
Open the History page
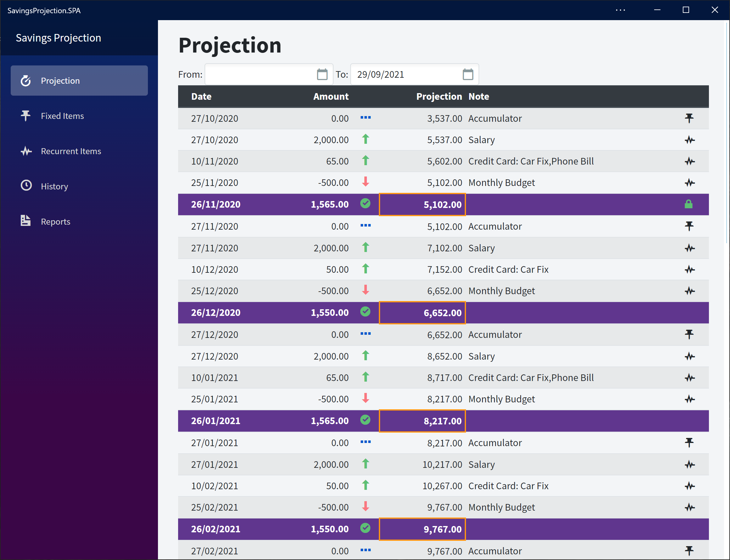[54, 186]
